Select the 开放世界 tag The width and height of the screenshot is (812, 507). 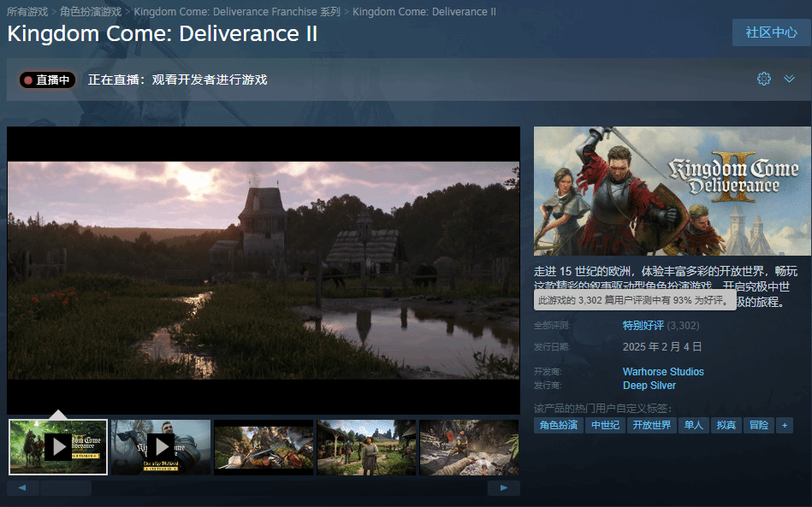[651, 425]
